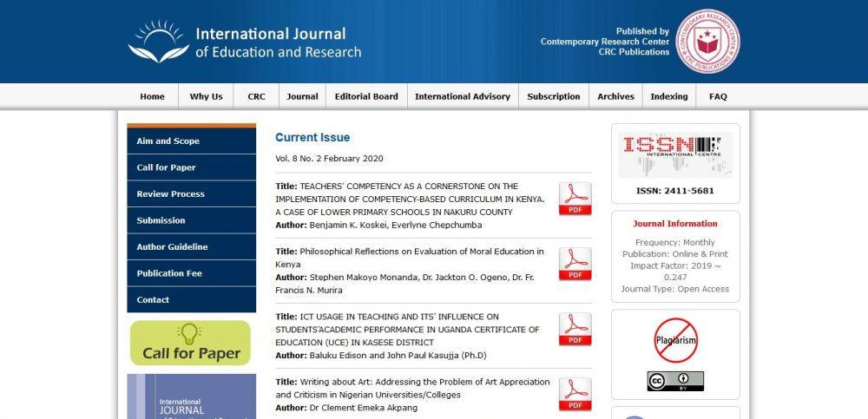The height and width of the screenshot is (419, 868).
Task: Click the journal sun-and-leaves logo
Action: coord(159,42)
